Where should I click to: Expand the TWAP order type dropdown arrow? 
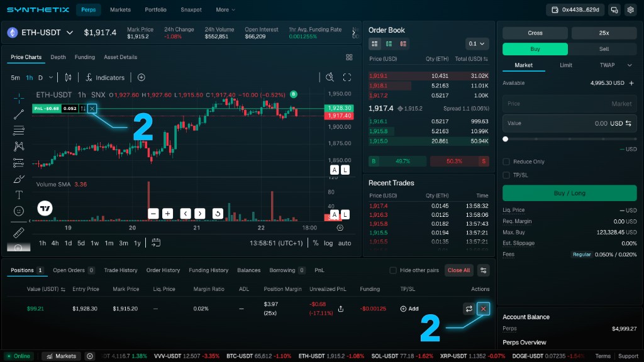click(x=630, y=65)
